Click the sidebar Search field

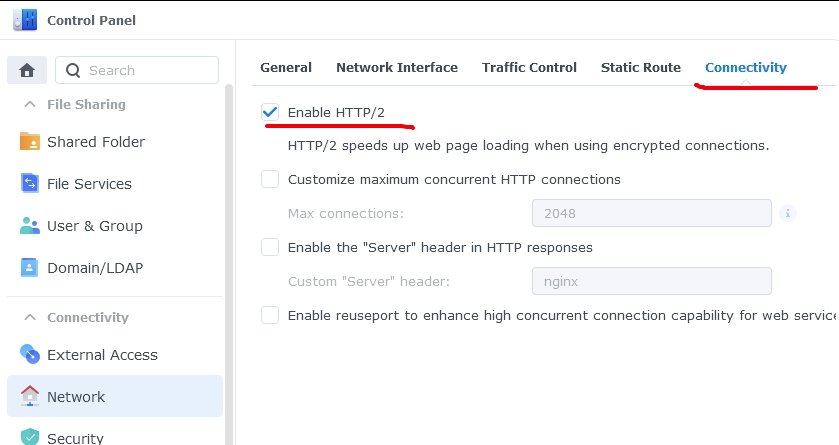(148, 70)
